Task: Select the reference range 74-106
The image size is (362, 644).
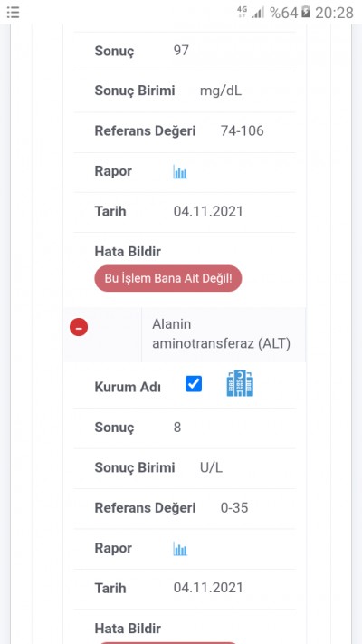Action: pos(243,131)
